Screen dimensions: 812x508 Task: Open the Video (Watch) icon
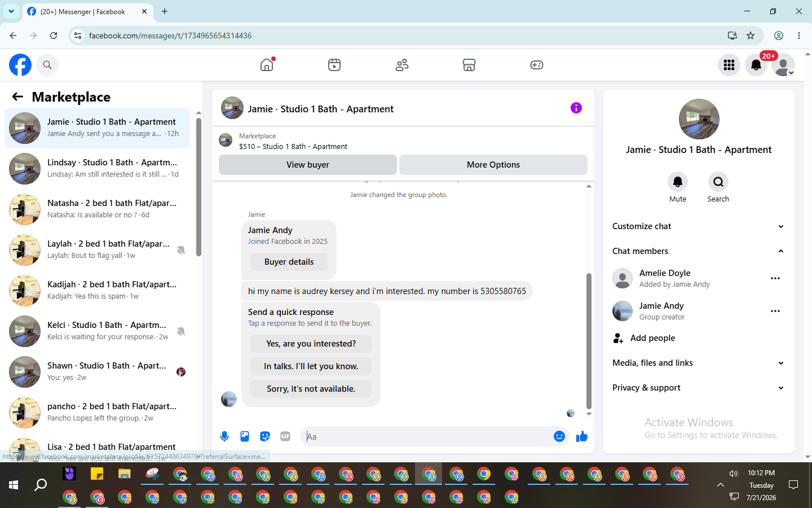[x=334, y=65]
